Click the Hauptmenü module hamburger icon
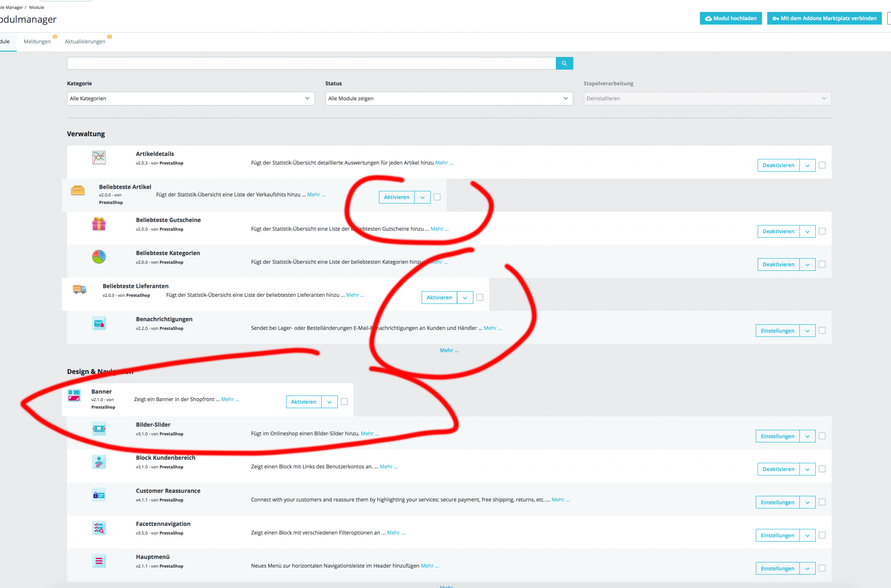This screenshot has height=588, width=891. point(99,561)
